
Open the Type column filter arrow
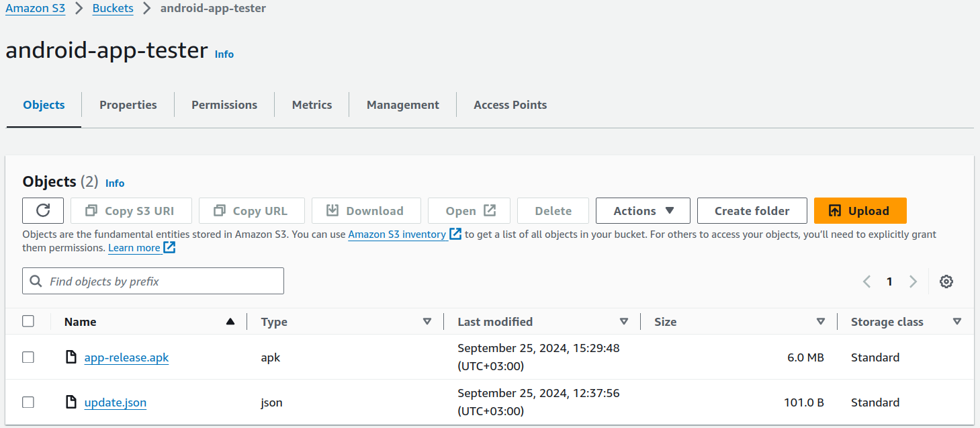(x=428, y=321)
